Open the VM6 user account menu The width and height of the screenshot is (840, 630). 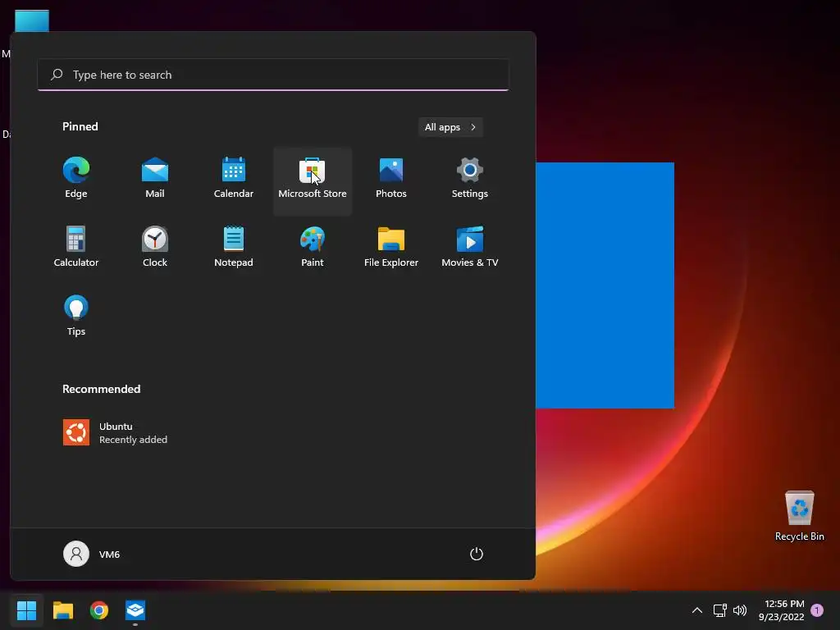92,554
